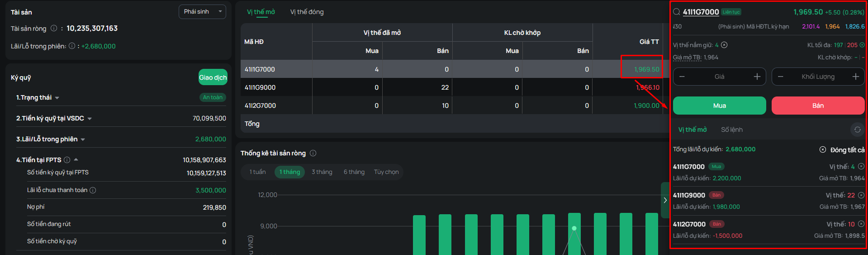Select the 41I2G7000 row in positions table

pos(455,105)
